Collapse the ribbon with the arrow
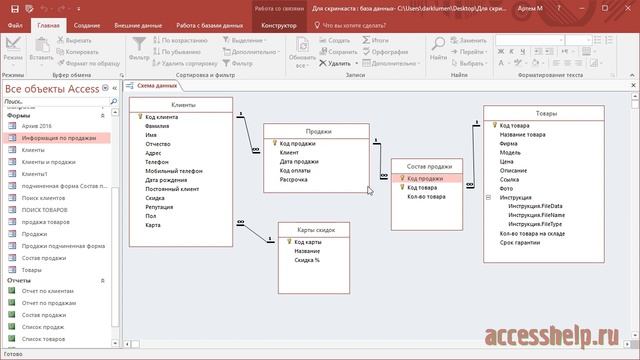 [632, 75]
